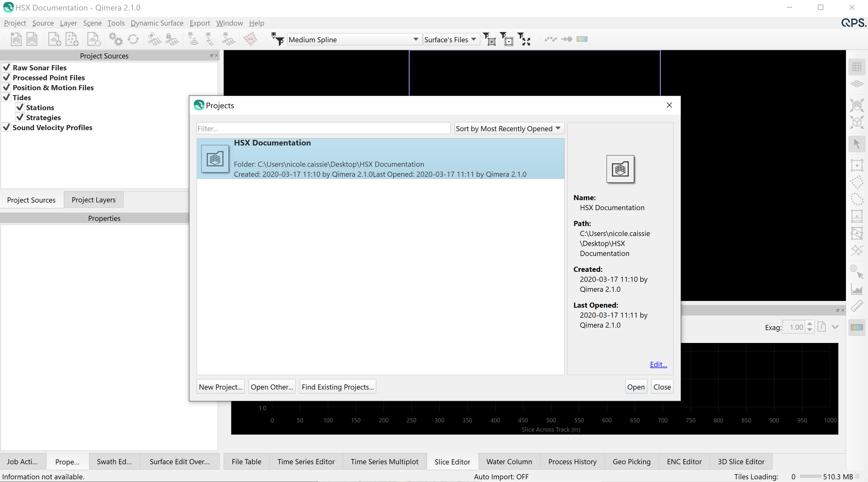Screen dimensions: 868x482
Task: Uncheck Sound Velocity Profiles checkbox
Action: (x=7, y=127)
